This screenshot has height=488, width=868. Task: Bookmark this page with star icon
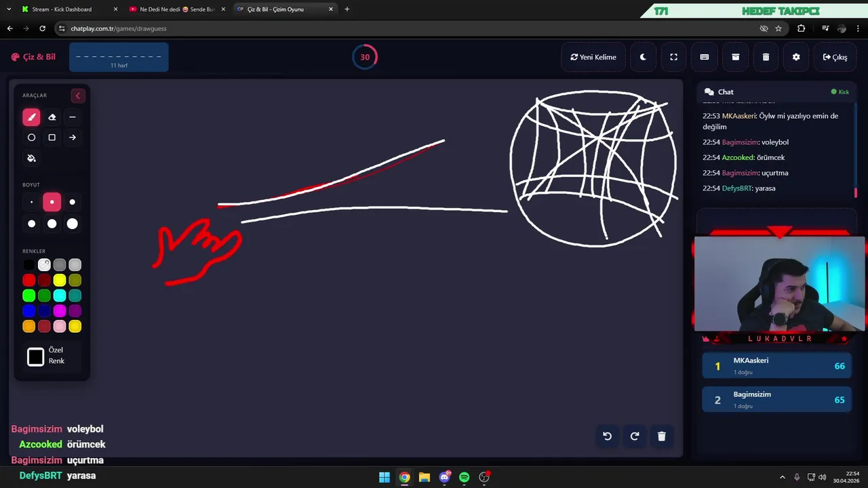[x=778, y=28]
